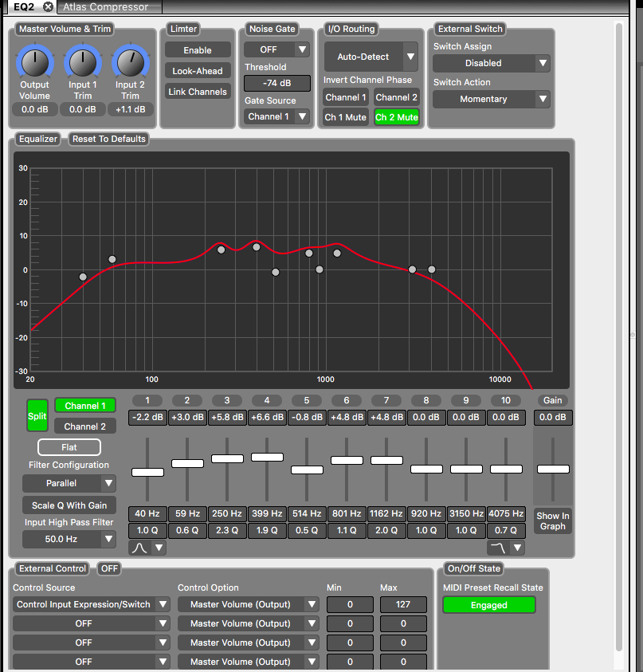The height and width of the screenshot is (672, 643).
Task: Click band 1 gain slider handle
Action: (147, 472)
